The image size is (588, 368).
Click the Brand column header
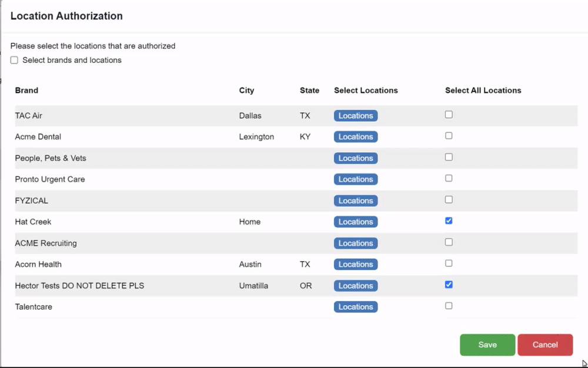26,91
